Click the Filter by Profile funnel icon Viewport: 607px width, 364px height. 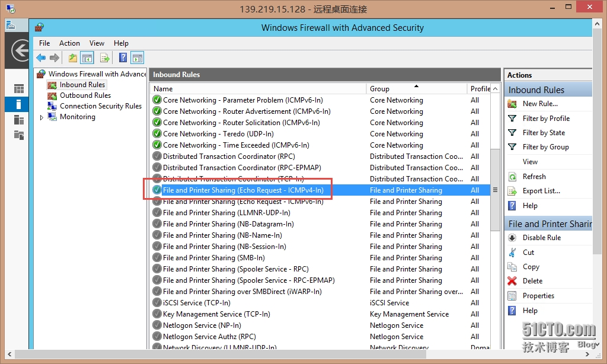pyautogui.click(x=512, y=118)
